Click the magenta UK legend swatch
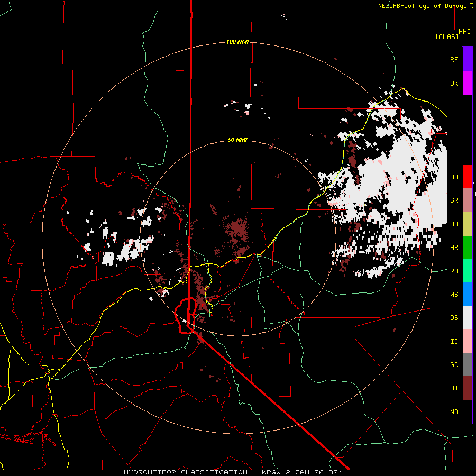Viewport: 476px width, 476px height. click(467, 83)
